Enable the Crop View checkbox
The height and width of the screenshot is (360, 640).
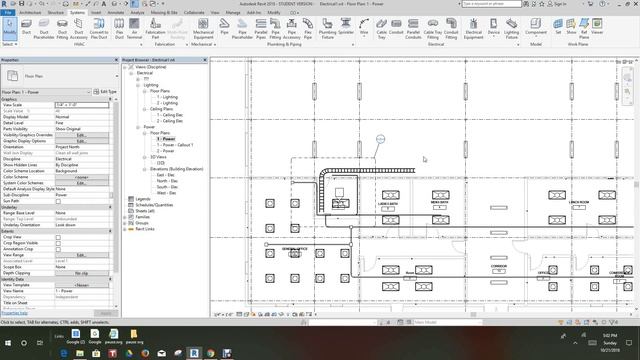58,237
